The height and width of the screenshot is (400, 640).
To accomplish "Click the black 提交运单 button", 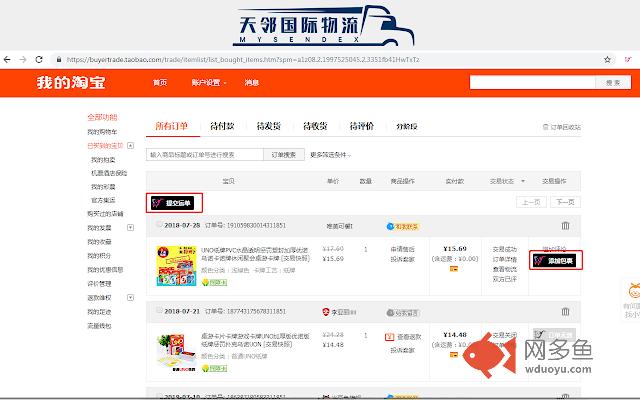I will pos(172,203).
